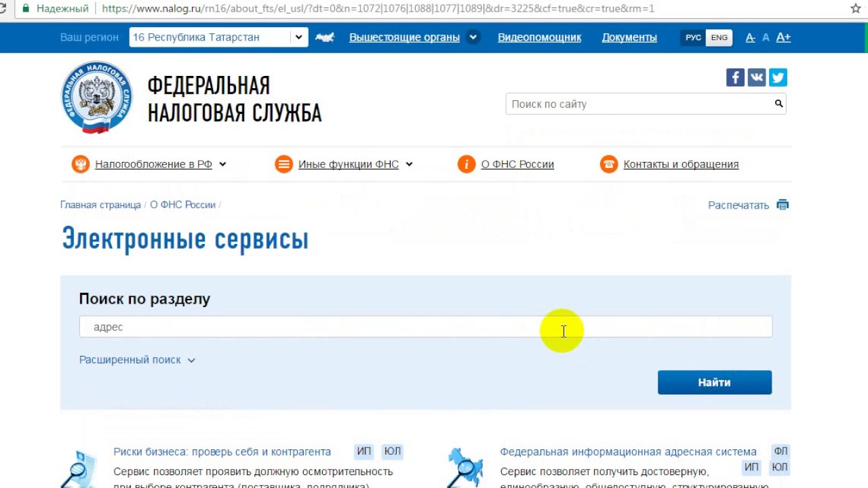
Task: Set normal font size with middle A
Action: (766, 37)
